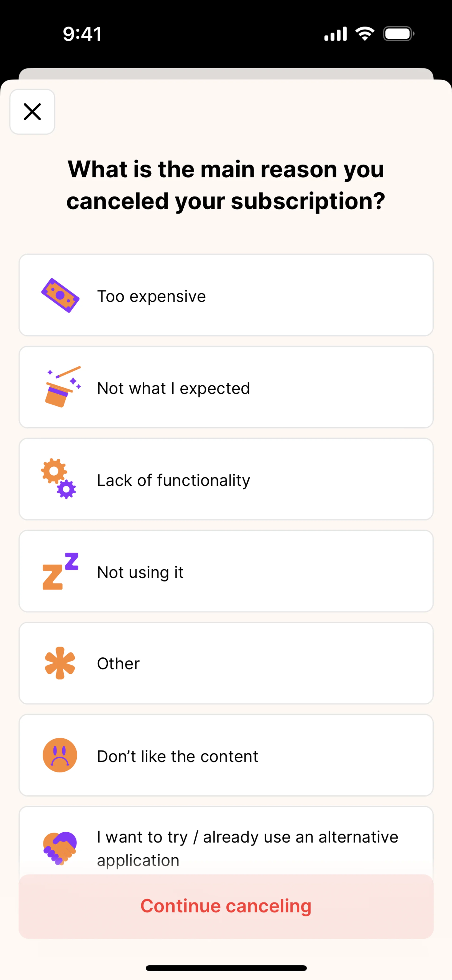Tap the magic hat and wand icon
452x980 pixels.
61,387
